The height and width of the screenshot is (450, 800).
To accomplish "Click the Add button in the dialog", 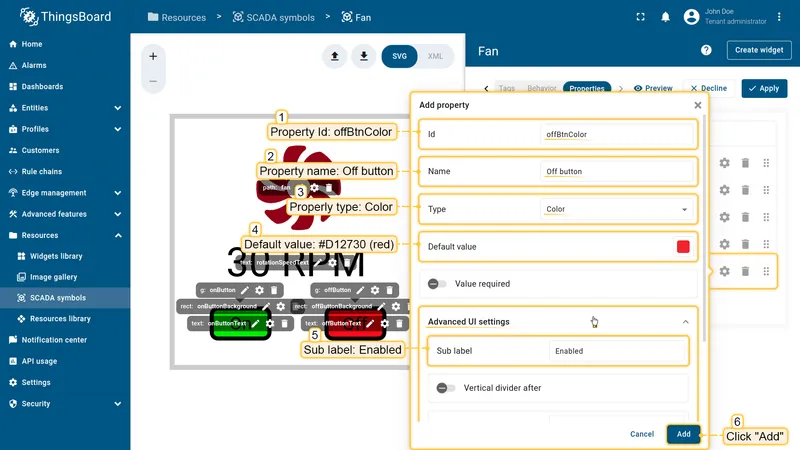I will coord(684,434).
